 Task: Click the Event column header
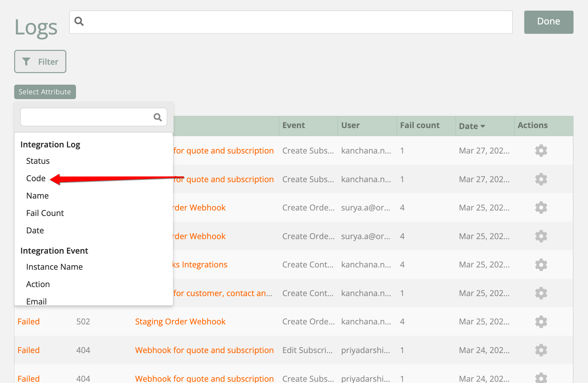click(x=294, y=126)
